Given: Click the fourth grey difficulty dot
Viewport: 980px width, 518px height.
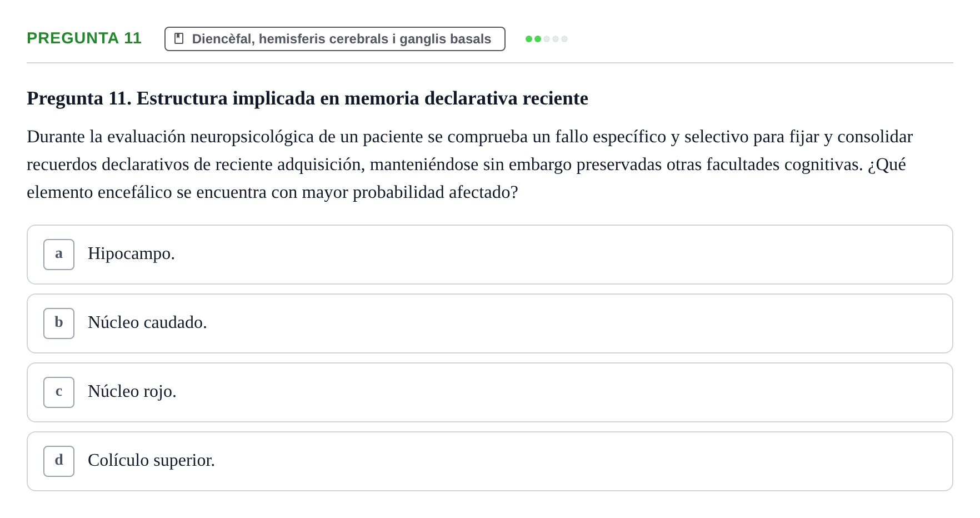Looking at the screenshot, I should pos(556,39).
